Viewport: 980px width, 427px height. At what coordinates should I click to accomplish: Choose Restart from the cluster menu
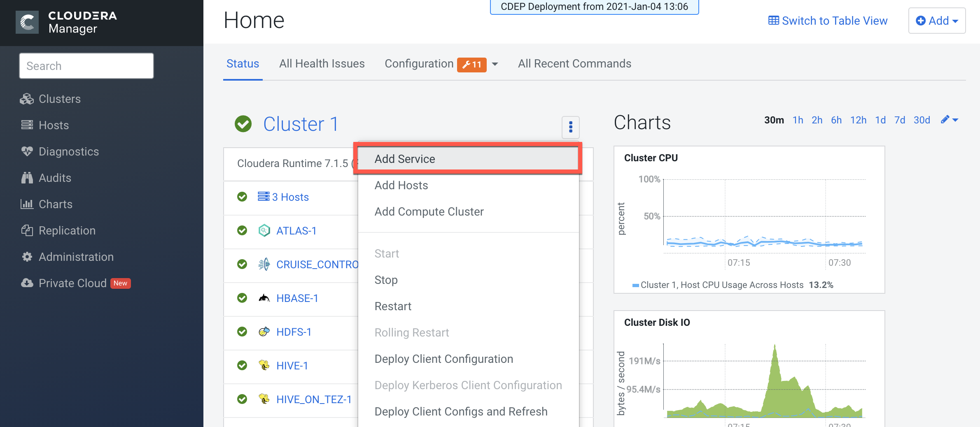click(x=469, y=306)
